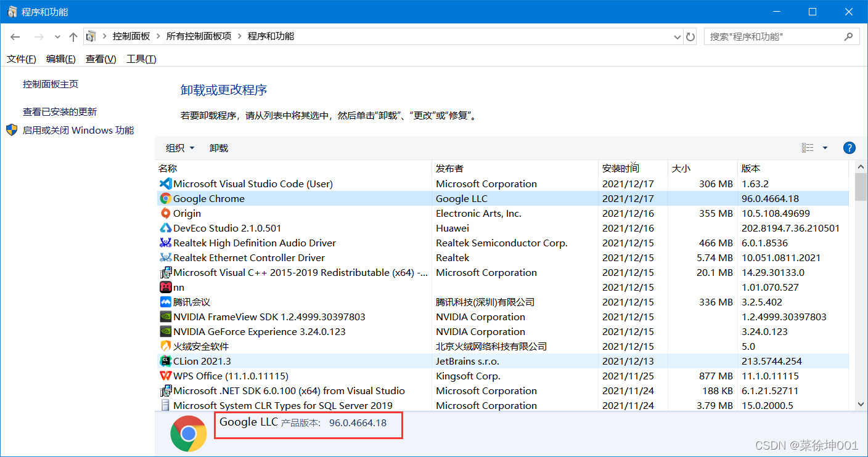Open 查看已安装的更新 link

60,111
